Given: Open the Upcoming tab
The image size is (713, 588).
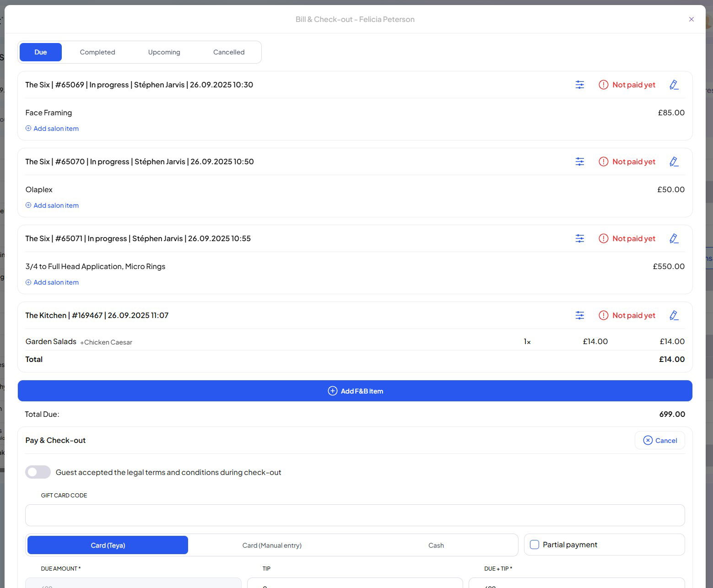Looking at the screenshot, I should (x=164, y=52).
